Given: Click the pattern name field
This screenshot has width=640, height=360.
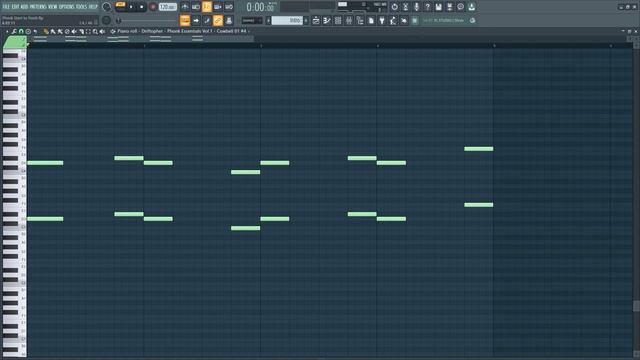Looking at the screenshot, I should tap(287, 20).
